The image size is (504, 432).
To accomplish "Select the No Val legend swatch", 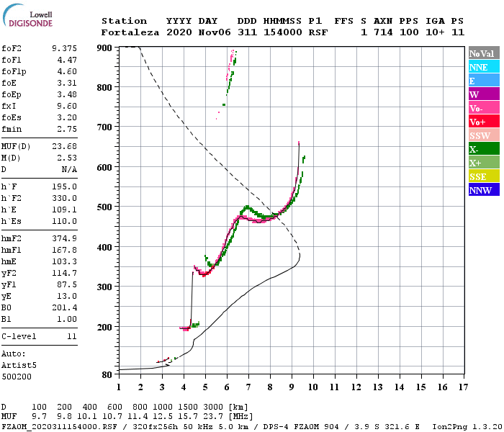I will [484, 53].
